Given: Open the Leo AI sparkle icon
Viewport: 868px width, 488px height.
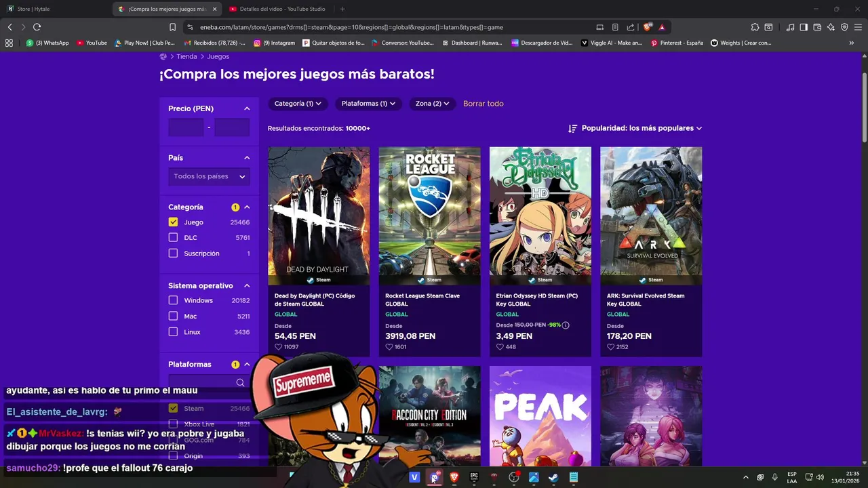Looking at the screenshot, I should (831, 27).
